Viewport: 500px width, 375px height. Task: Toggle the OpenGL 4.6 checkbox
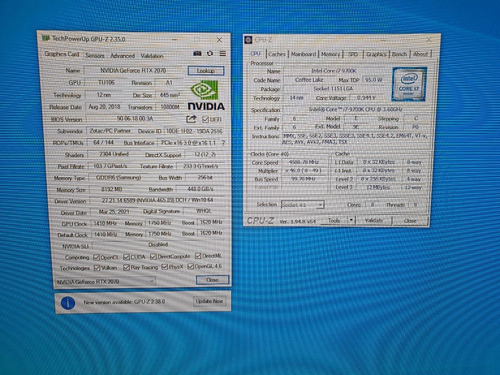click(x=191, y=266)
